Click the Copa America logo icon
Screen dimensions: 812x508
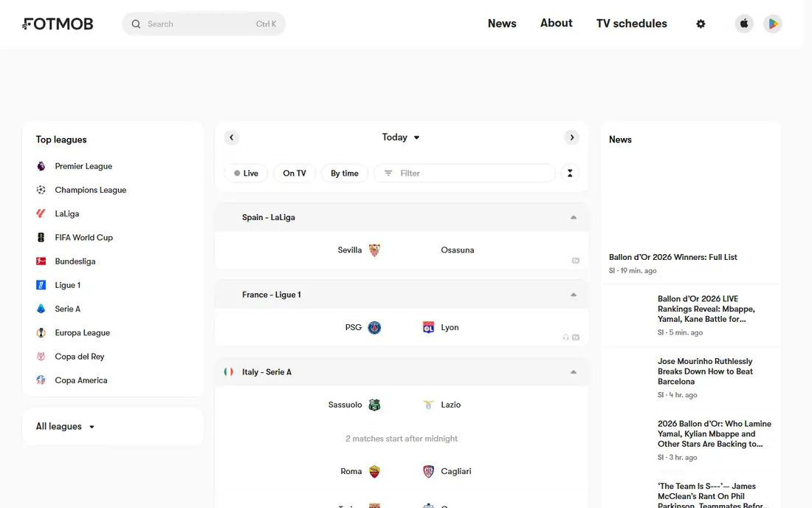pos(41,380)
